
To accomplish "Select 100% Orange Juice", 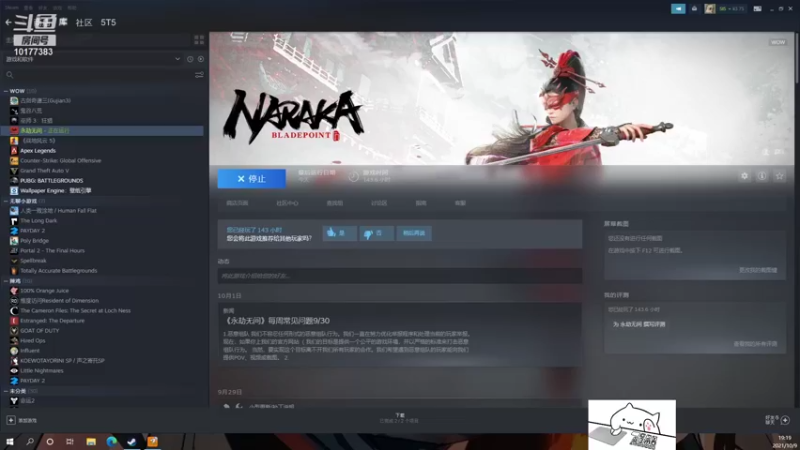I will click(44, 291).
